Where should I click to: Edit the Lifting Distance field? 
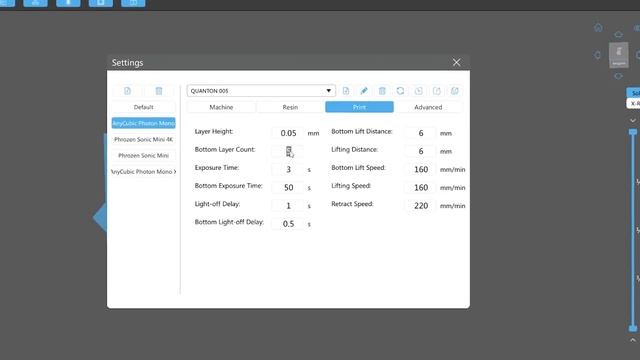click(421, 151)
